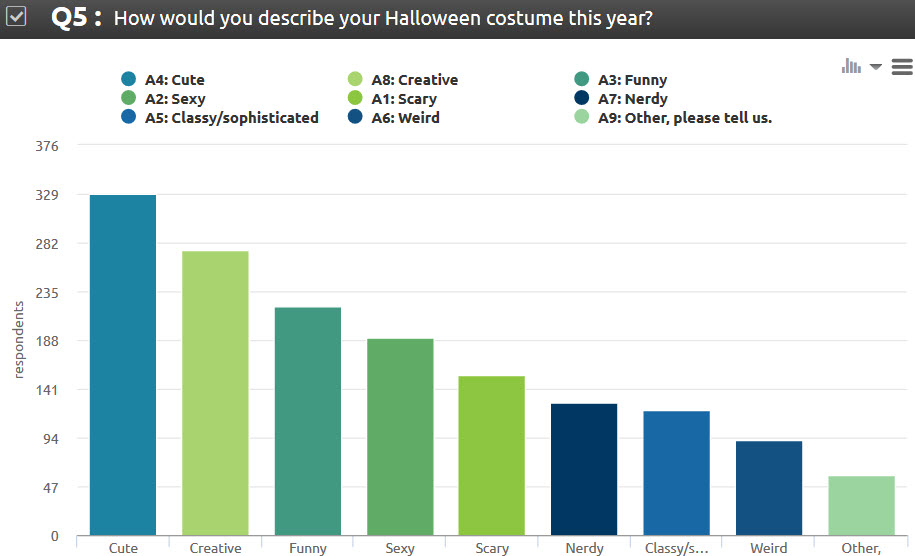Select the Creative bar

click(x=215, y=393)
